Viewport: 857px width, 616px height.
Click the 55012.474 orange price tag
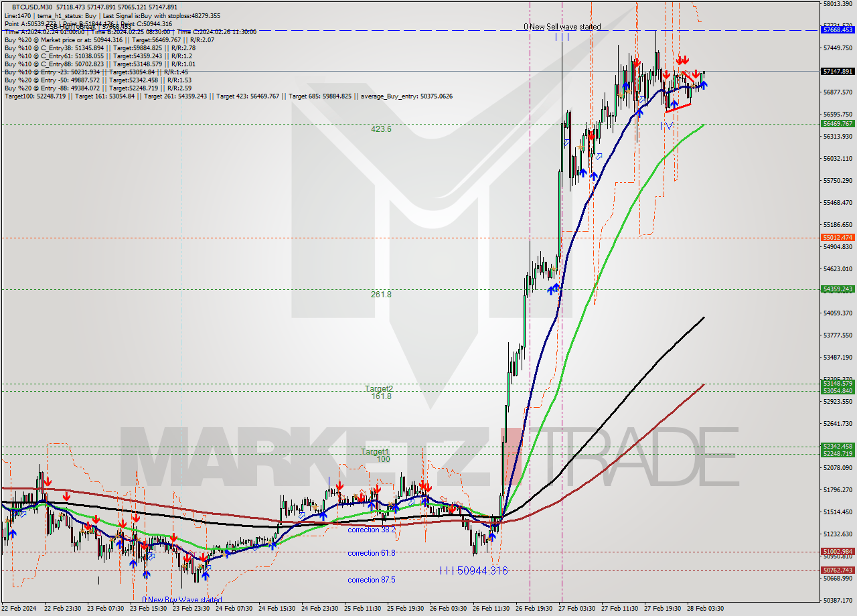838,238
